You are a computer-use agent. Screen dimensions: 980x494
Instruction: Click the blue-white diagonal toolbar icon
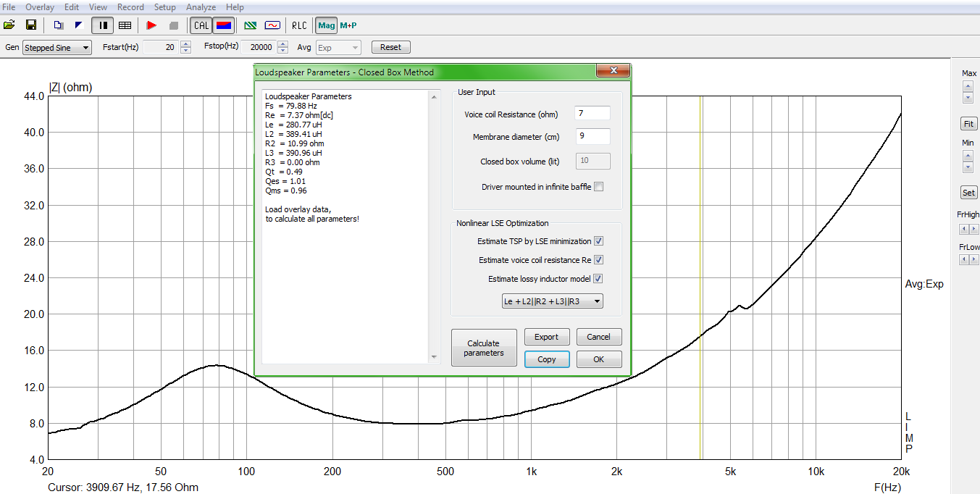(x=79, y=25)
